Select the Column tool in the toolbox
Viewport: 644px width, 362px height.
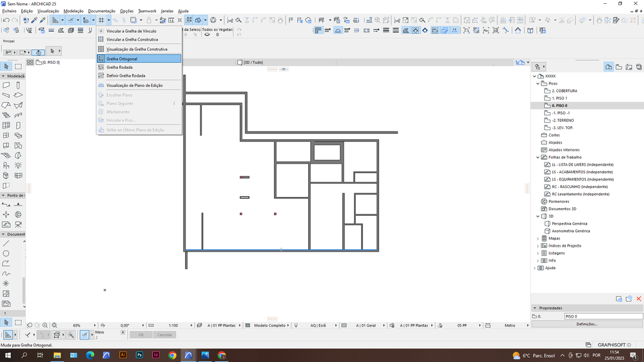tap(18, 86)
